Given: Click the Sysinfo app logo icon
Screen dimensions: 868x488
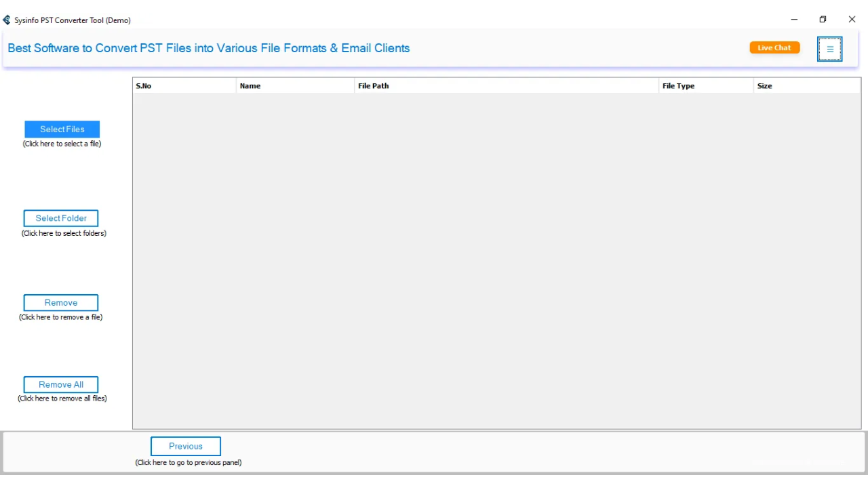Looking at the screenshot, I should tap(7, 20).
